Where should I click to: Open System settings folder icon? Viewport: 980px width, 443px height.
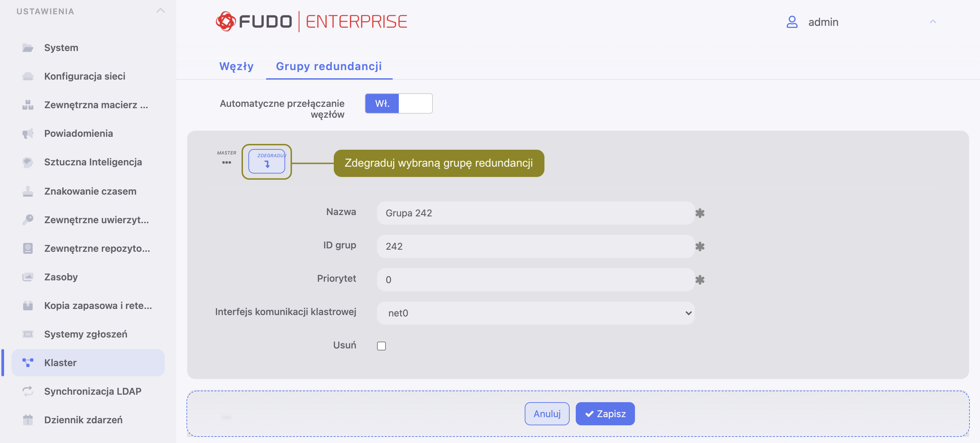[28, 48]
